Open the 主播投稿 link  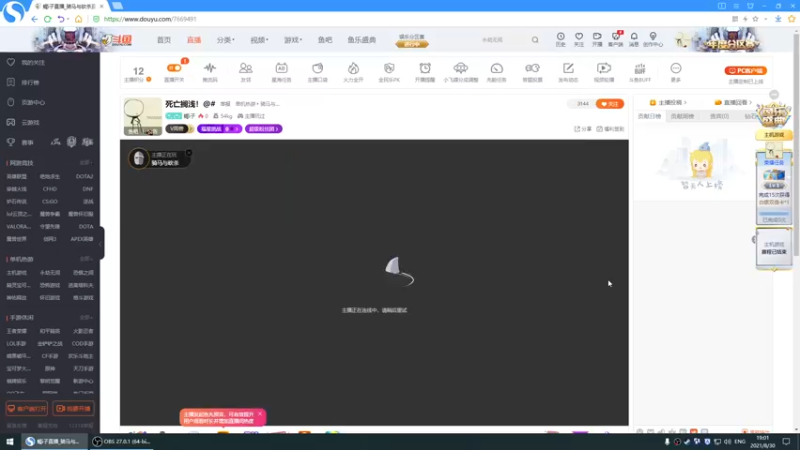click(x=668, y=103)
